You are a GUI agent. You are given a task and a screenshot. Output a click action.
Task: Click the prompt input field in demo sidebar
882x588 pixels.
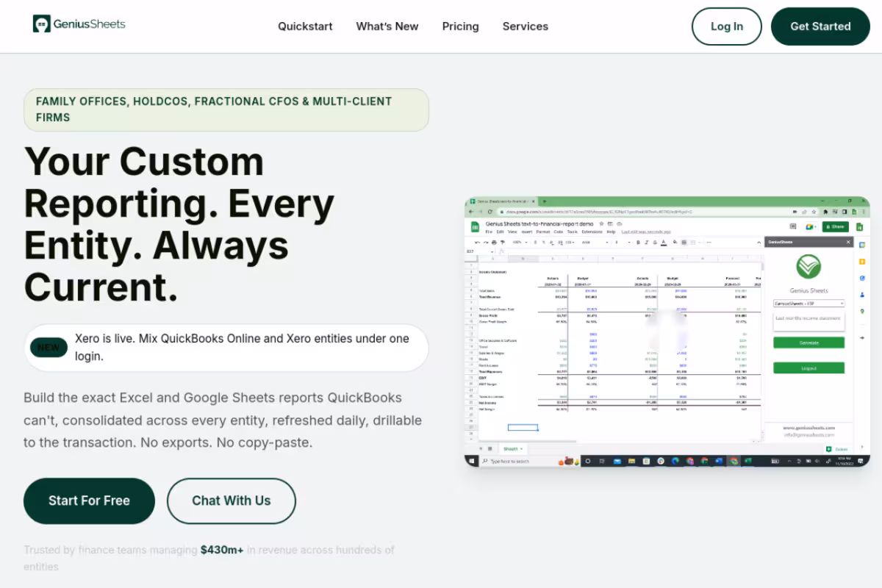(808, 320)
